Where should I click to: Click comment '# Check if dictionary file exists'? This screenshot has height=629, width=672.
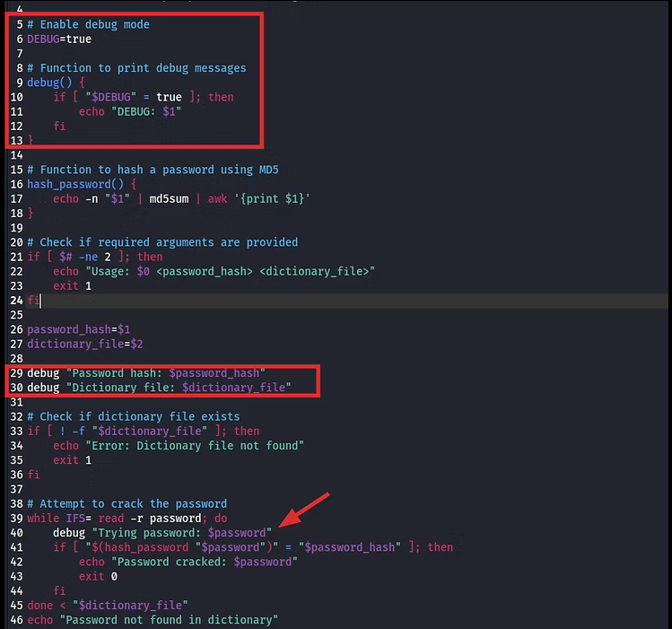click(134, 416)
